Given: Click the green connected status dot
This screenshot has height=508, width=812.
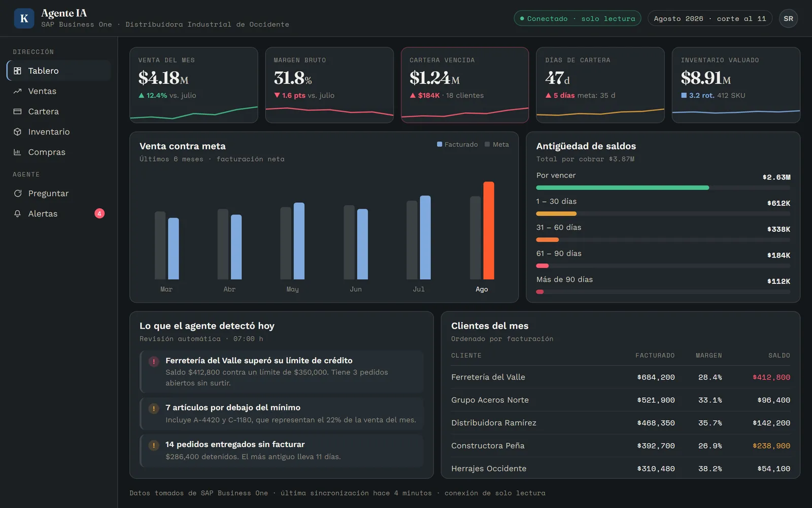Looking at the screenshot, I should [522, 18].
